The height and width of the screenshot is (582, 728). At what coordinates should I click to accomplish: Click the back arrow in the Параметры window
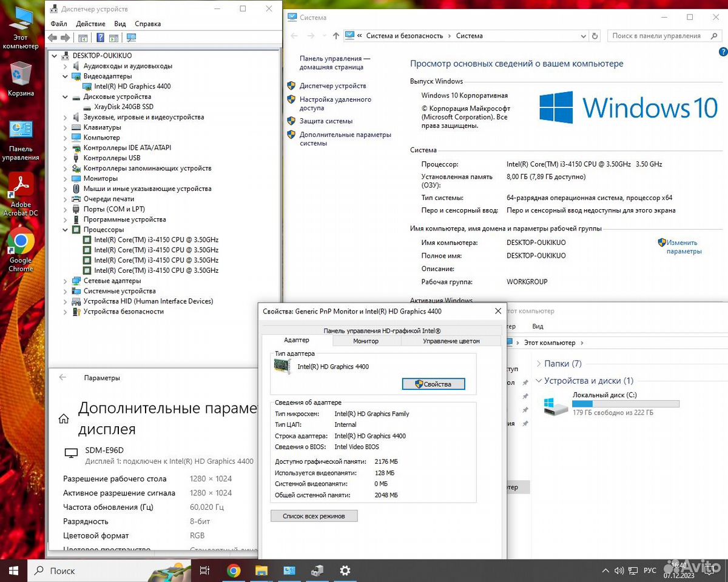coord(62,377)
